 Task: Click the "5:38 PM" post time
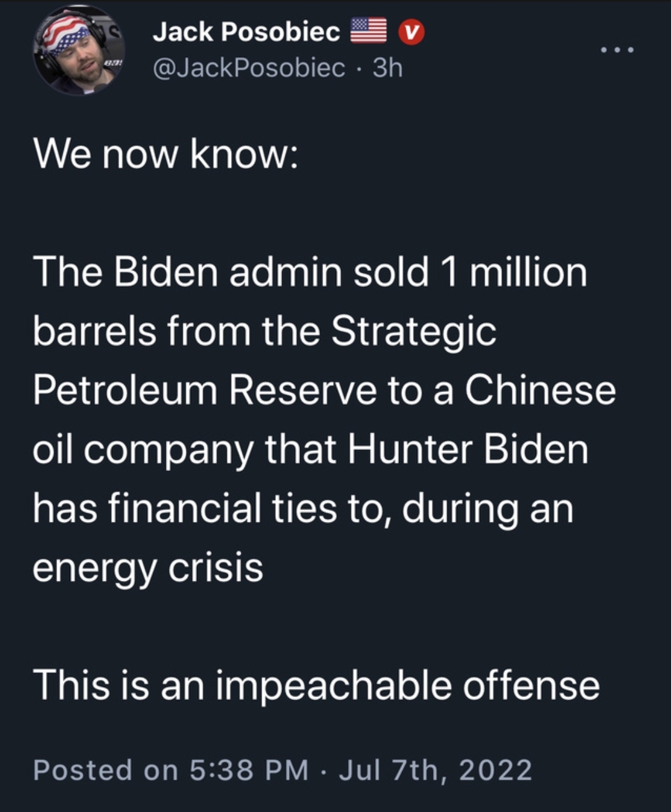(x=249, y=770)
